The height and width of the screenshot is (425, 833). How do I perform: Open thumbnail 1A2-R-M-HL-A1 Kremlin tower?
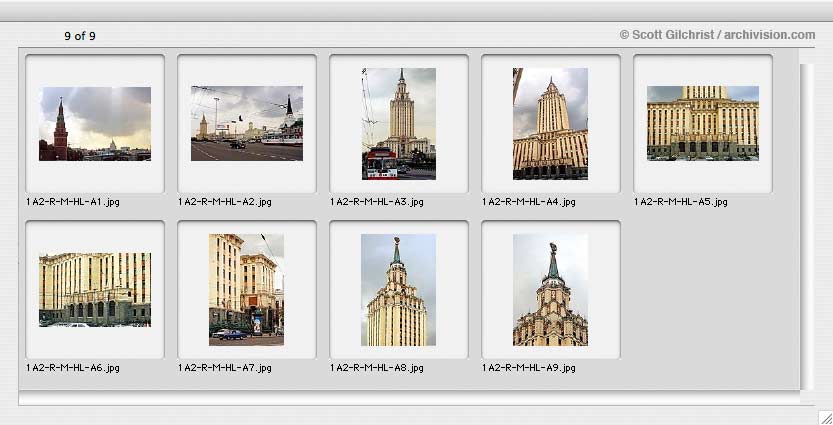pos(95,124)
